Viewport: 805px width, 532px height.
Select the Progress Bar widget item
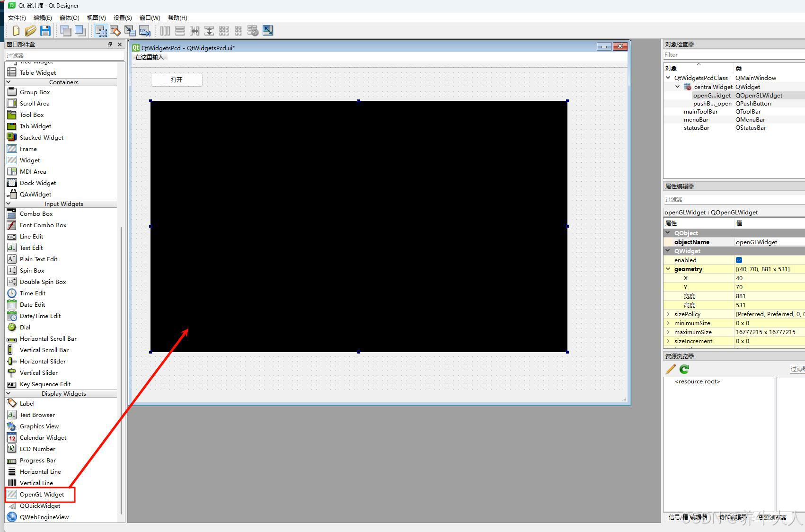(x=38, y=460)
